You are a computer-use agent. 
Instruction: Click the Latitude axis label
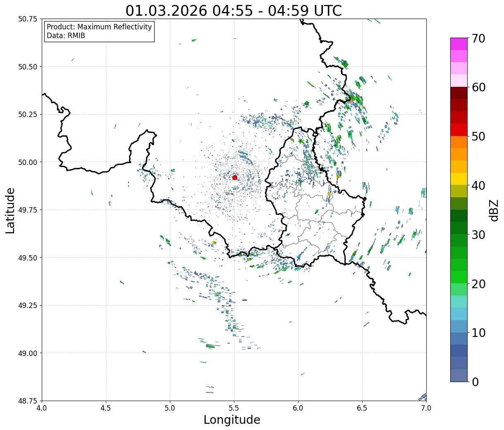[10, 210]
